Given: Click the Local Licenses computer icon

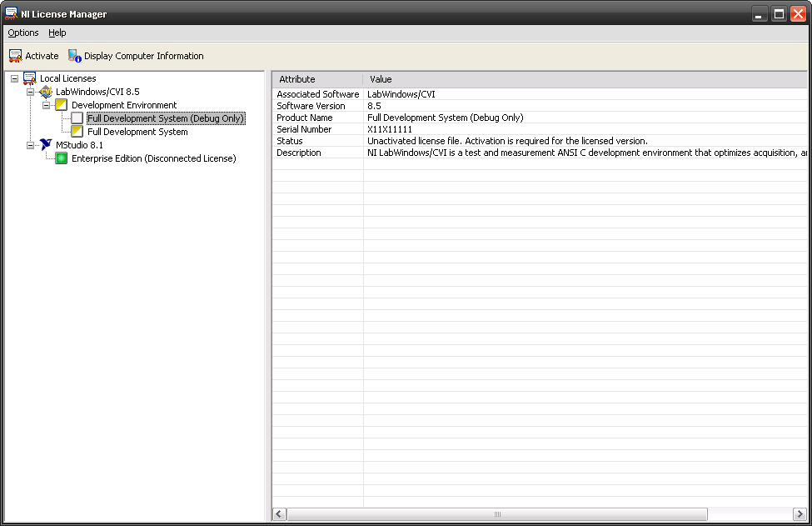Looking at the screenshot, I should click(x=30, y=78).
